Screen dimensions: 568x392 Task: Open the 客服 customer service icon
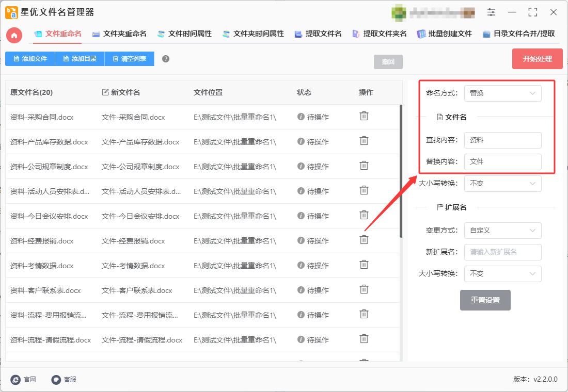[x=56, y=379]
